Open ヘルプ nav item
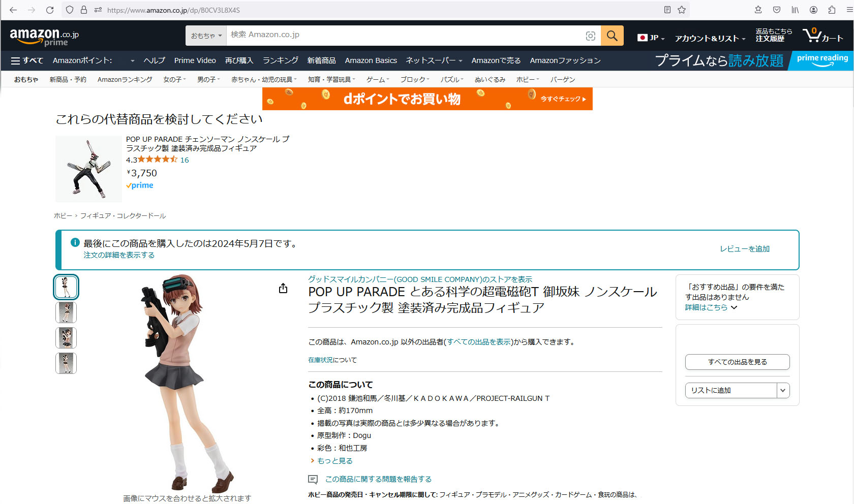Screen dimensions: 854x504 (154, 60)
